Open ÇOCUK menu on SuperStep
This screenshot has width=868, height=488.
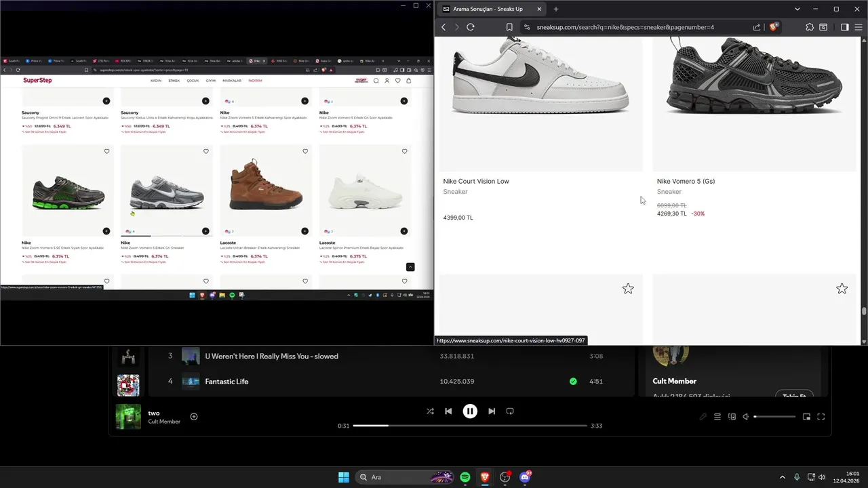[193, 81]
